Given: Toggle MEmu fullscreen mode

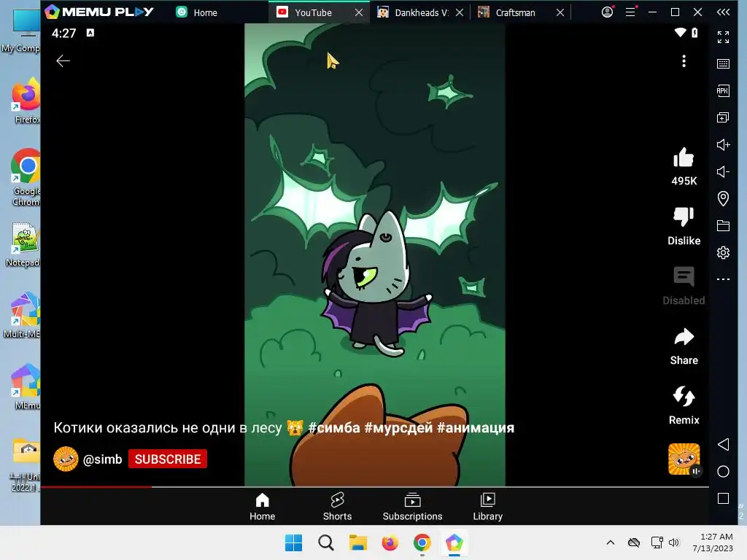Looking at the screenshot, I should point(723,37).
